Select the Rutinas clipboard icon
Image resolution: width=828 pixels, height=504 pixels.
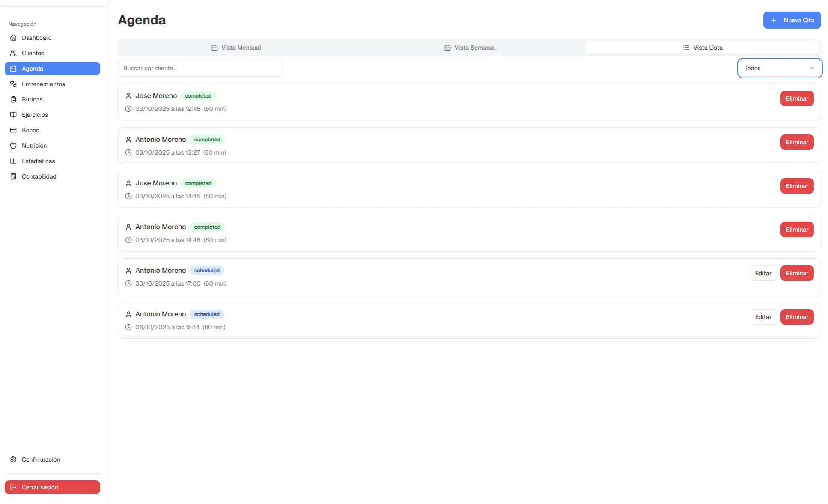13,99
